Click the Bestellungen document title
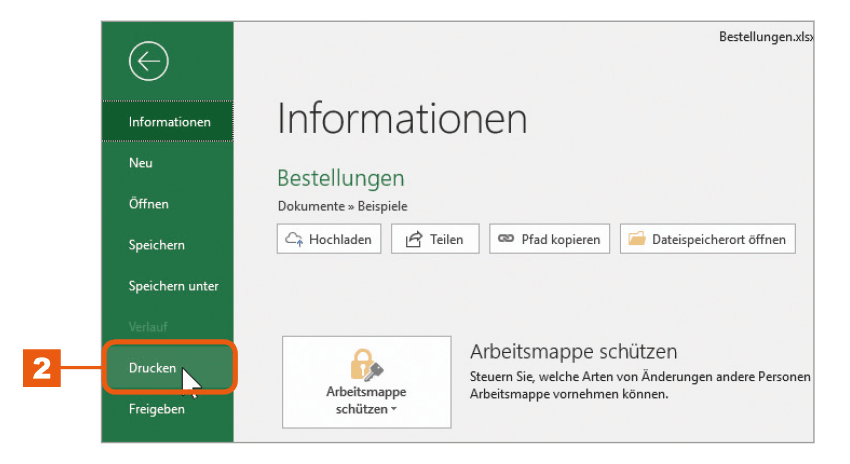 point(341,178)
